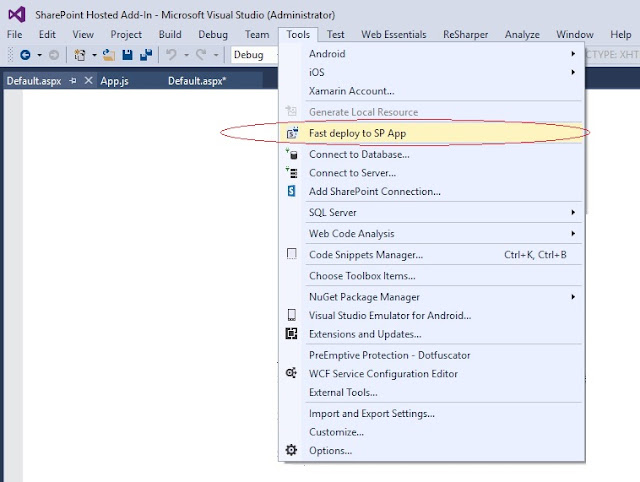
Task: Click the WCF Service Configuration Editor icon
Action: point(292,374)
